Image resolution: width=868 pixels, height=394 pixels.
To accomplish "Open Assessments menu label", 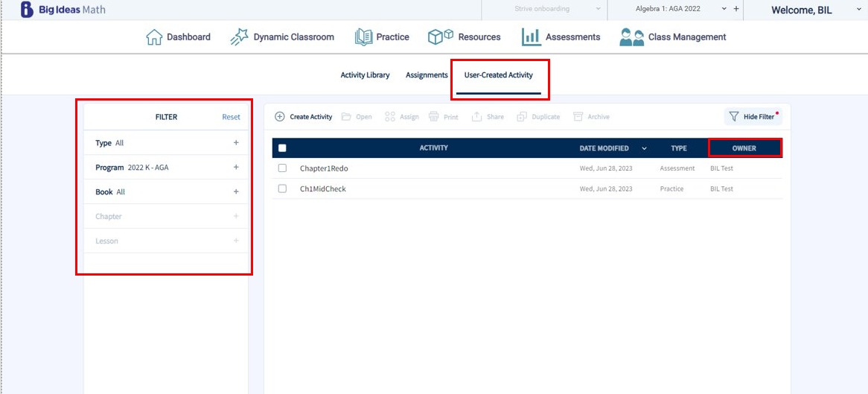I will (573, 37).
